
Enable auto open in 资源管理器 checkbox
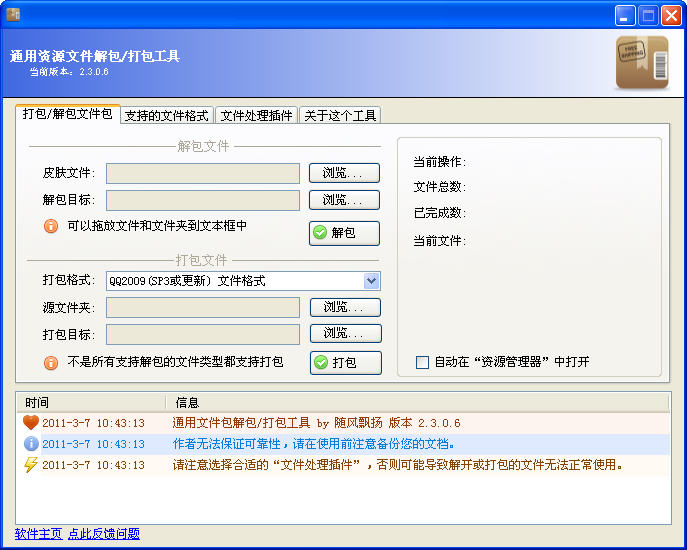pyautogui.click(x=422, y=362)
